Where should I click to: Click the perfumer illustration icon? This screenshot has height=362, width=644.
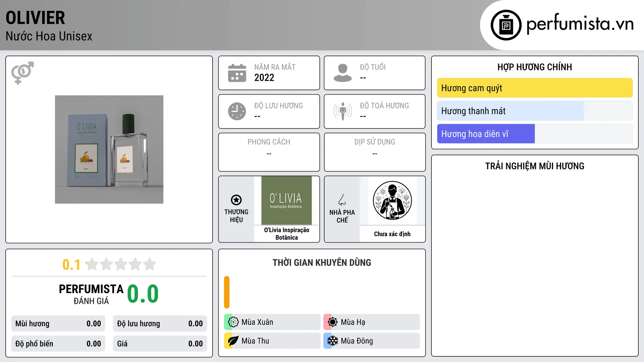[392, 200]
